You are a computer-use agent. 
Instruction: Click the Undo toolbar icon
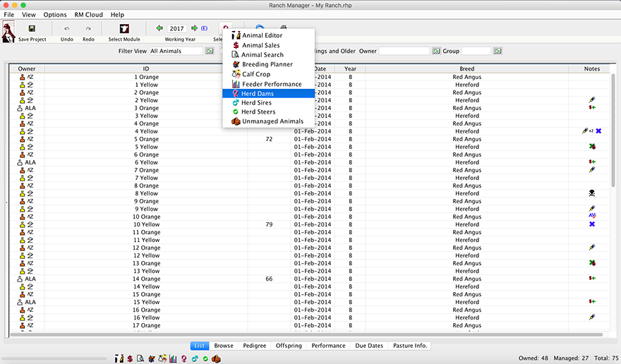coord(66,29)
